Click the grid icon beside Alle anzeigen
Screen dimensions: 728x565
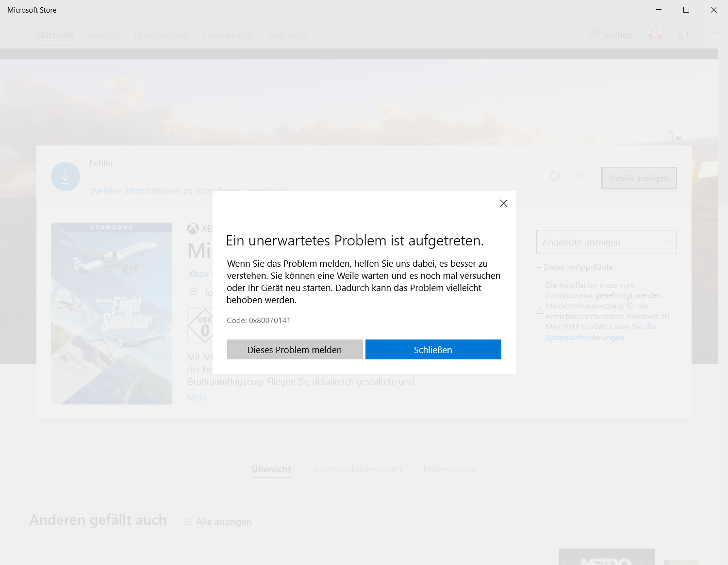pyautogui.click(x=189, y=522)
